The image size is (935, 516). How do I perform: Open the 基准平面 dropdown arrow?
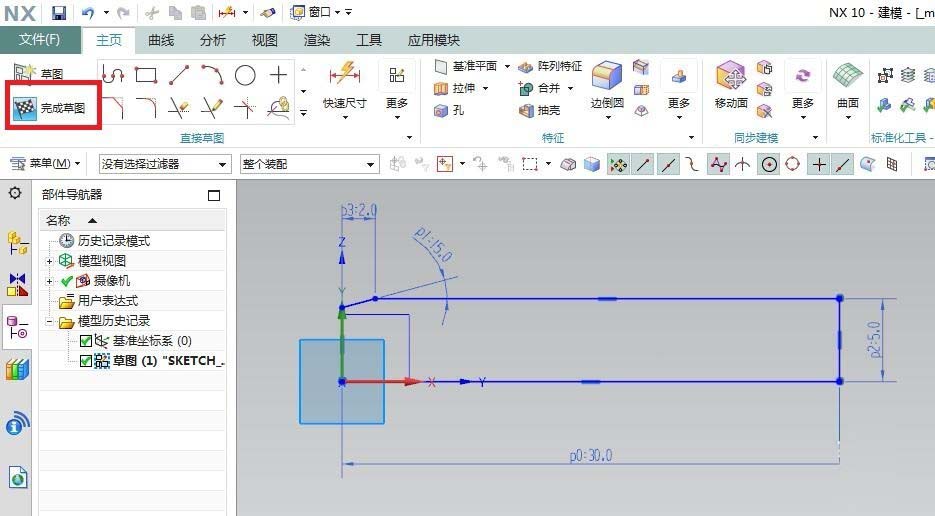click(507, 66)
